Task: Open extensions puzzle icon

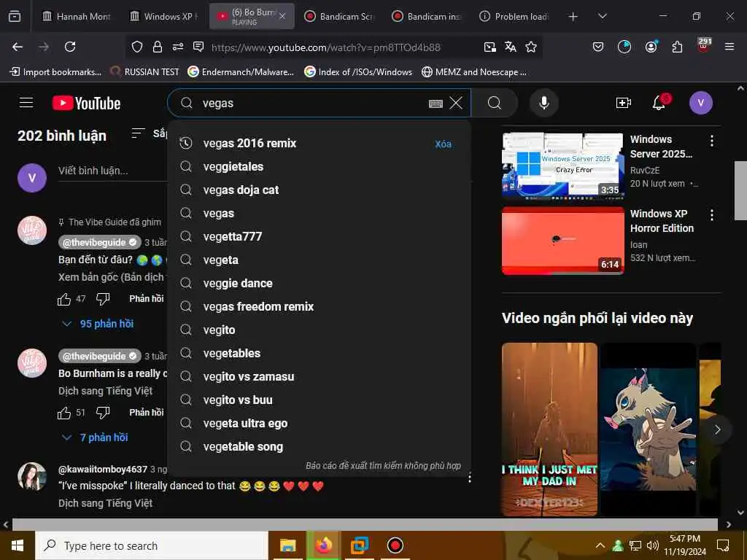Action: [x=677, y=47]
